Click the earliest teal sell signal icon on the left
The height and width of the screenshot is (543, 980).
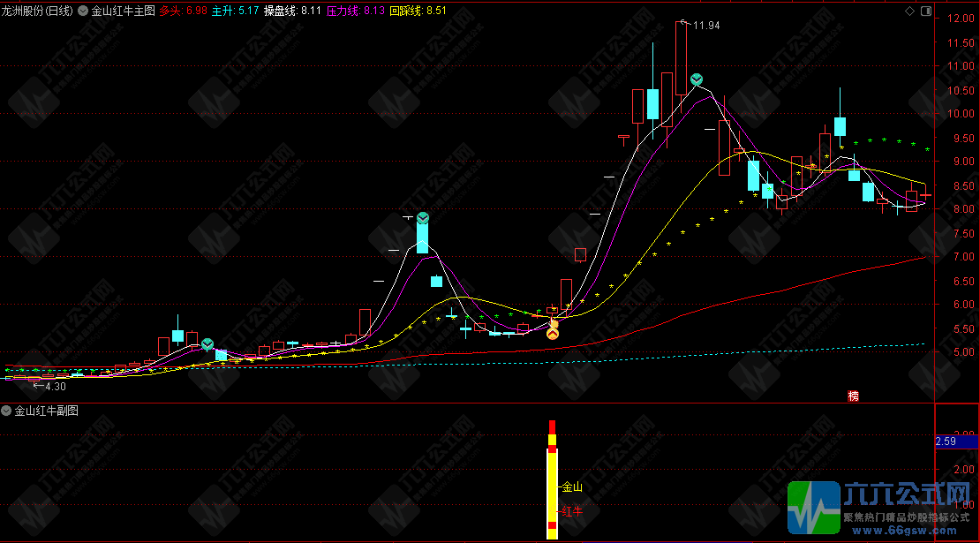coord(207,344)
